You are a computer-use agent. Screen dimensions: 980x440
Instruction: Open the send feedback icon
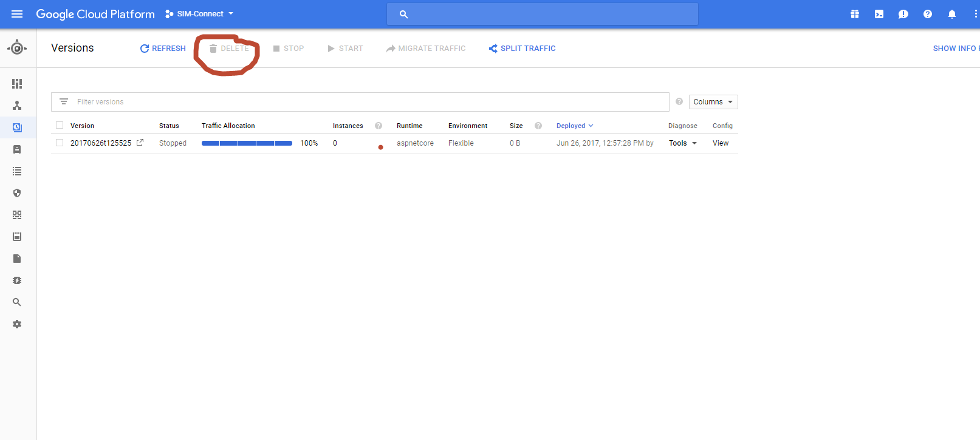[x=903, y=14]
